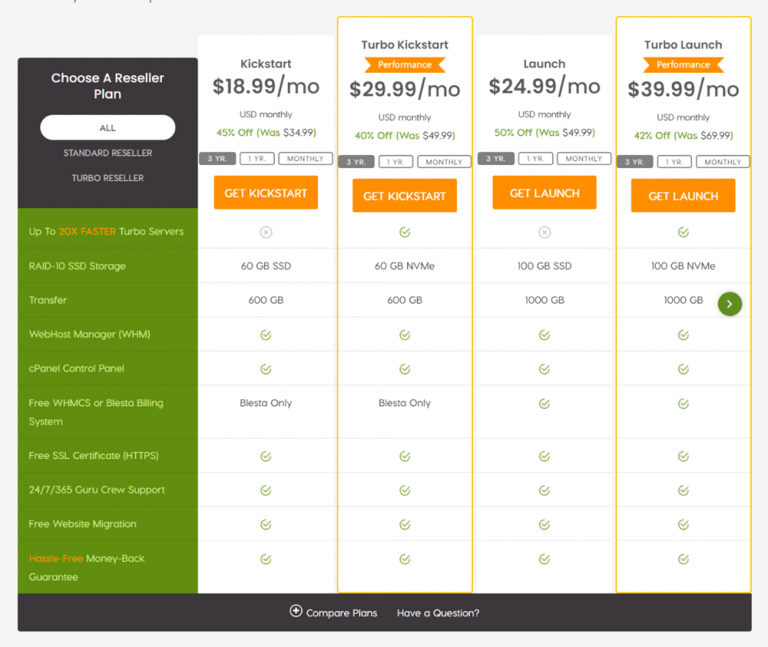The height and width of the screenshot is (647, 768).
Task: Click Turbo Kickstart Turbo Servers checkmark
Action: pyautogui.click(x=405, y=232)
